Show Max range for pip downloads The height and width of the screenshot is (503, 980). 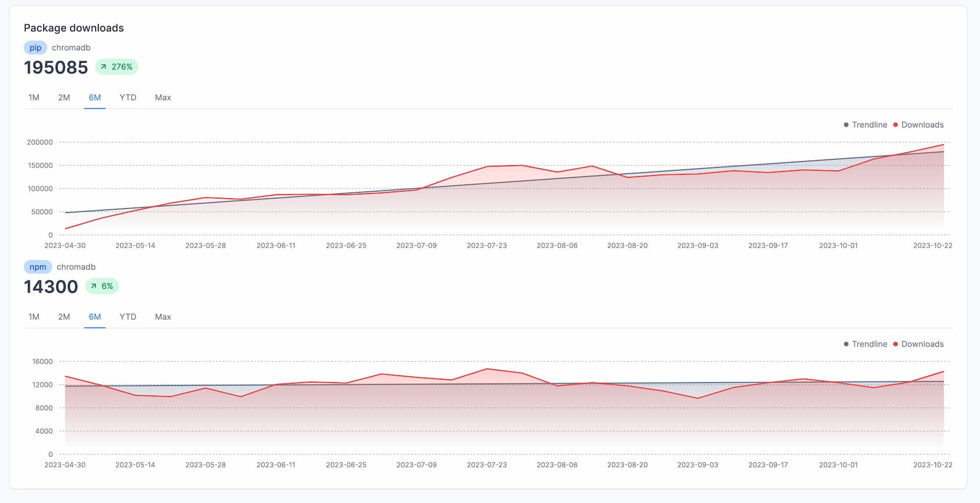[x=163, y=97]
